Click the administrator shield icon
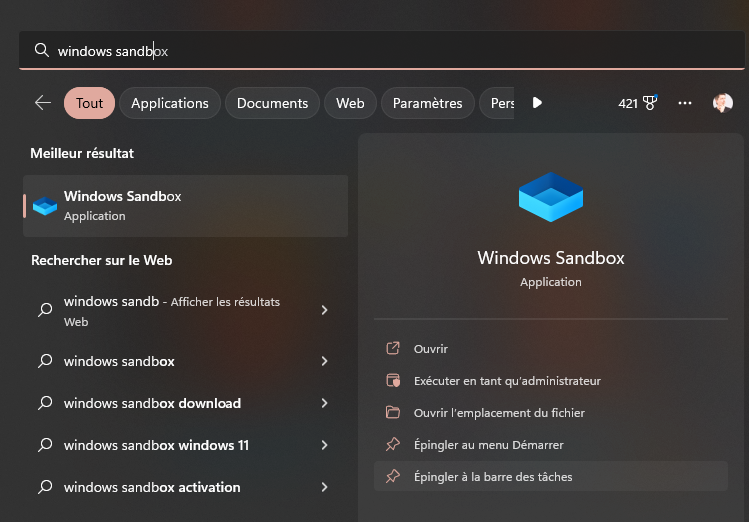This screenshot has height=522, width=749. pyautogui.click(x=393, y=380)
